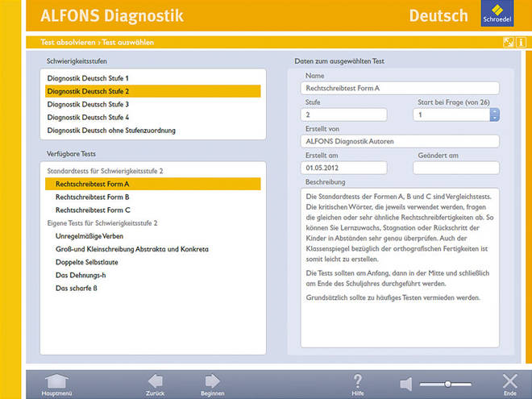
Task: Click the Zurück back arrow
Action: (156, 381)
